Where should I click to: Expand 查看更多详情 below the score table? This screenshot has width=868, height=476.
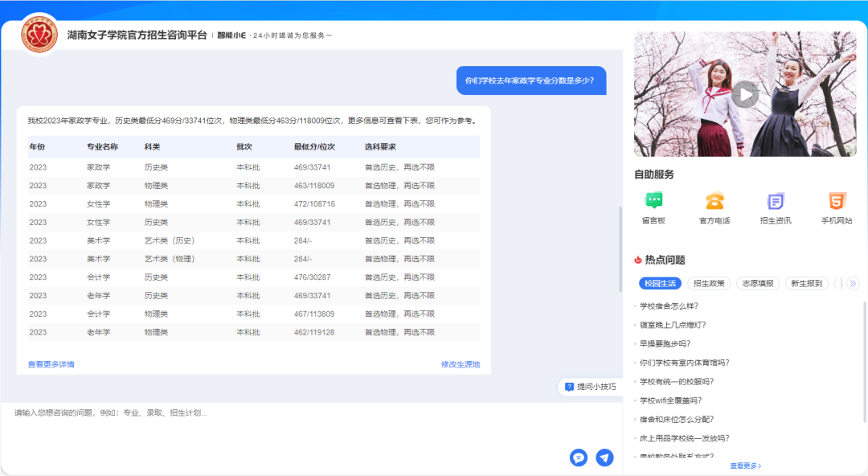tap(51, 364)
